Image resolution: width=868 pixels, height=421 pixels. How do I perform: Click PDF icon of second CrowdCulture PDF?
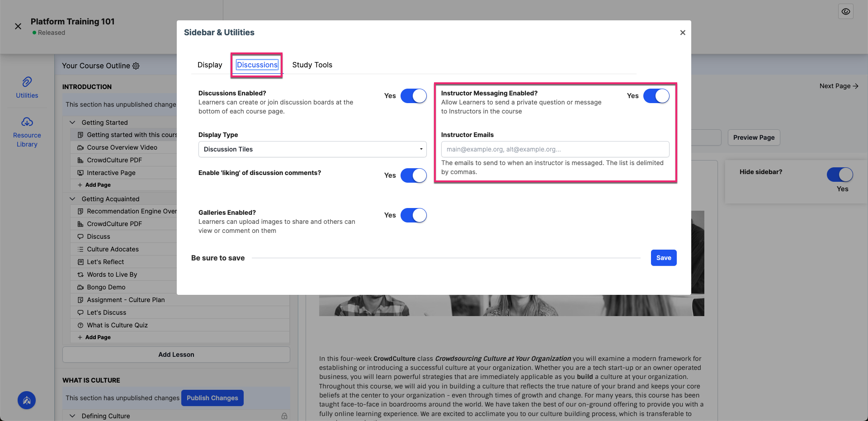tap(80, 224)
